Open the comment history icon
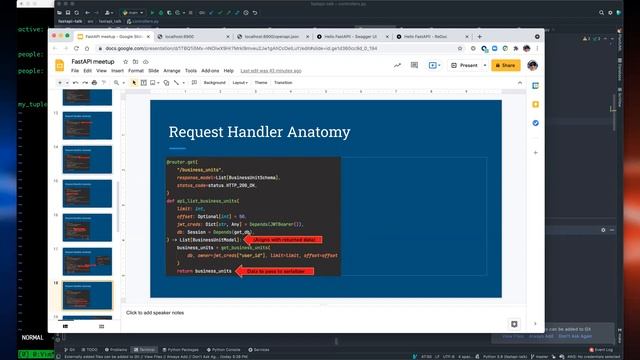Image resolution: width=640 pixels, height=360 pixels. point(414,65)
